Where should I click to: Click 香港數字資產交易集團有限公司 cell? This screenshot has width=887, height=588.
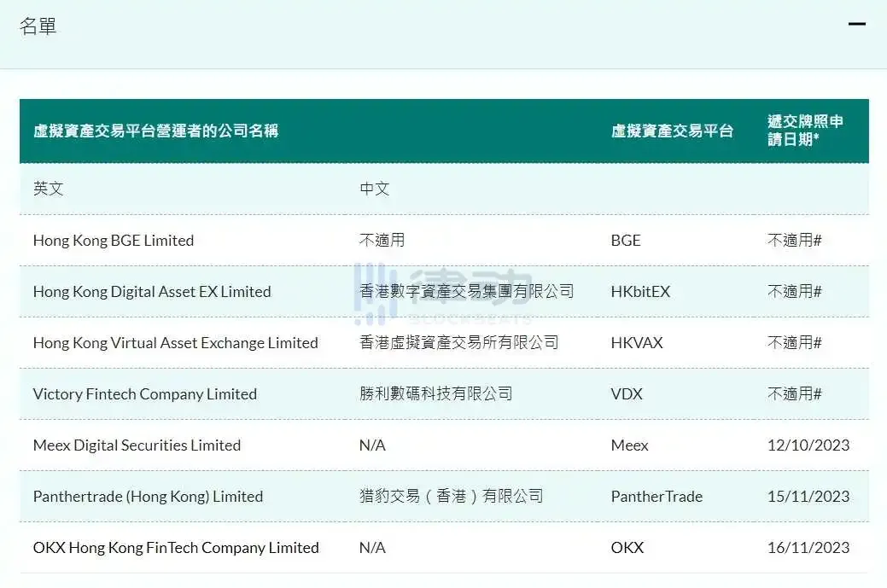(467, 292)
